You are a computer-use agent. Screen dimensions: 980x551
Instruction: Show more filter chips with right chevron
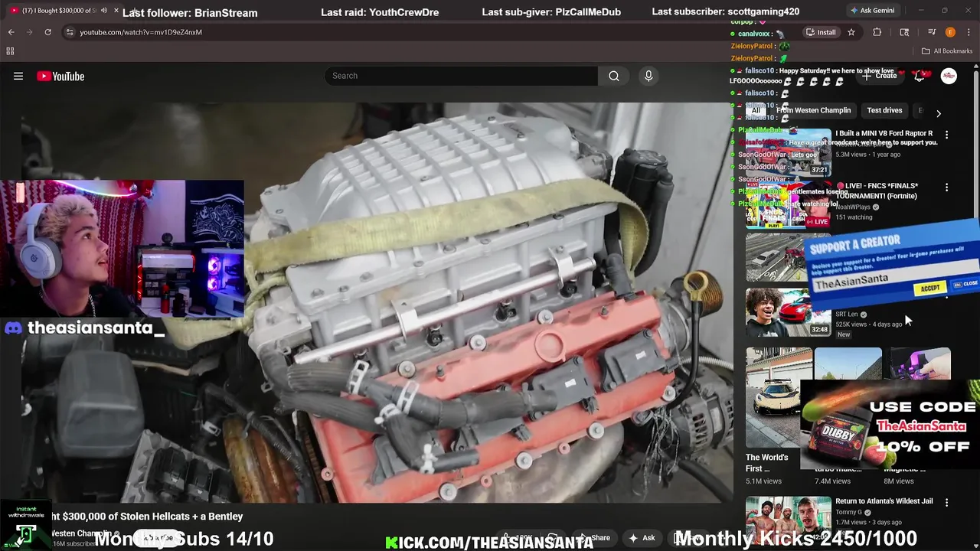(939, 113)
